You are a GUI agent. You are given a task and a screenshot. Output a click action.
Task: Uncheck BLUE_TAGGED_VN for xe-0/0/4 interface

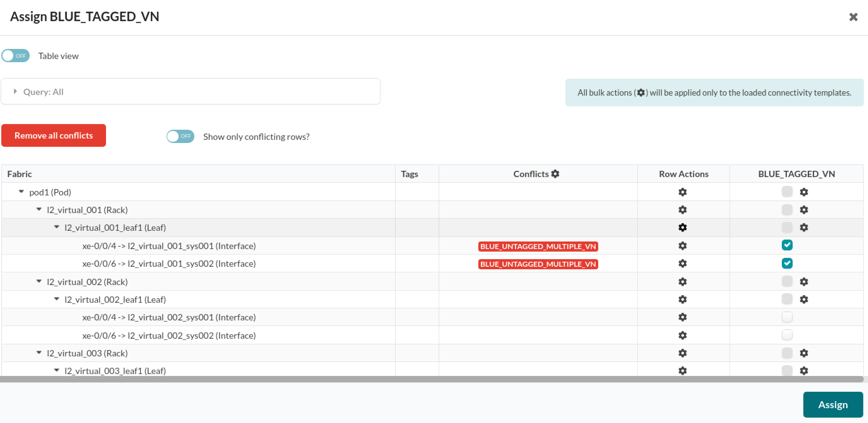(787, 245)
